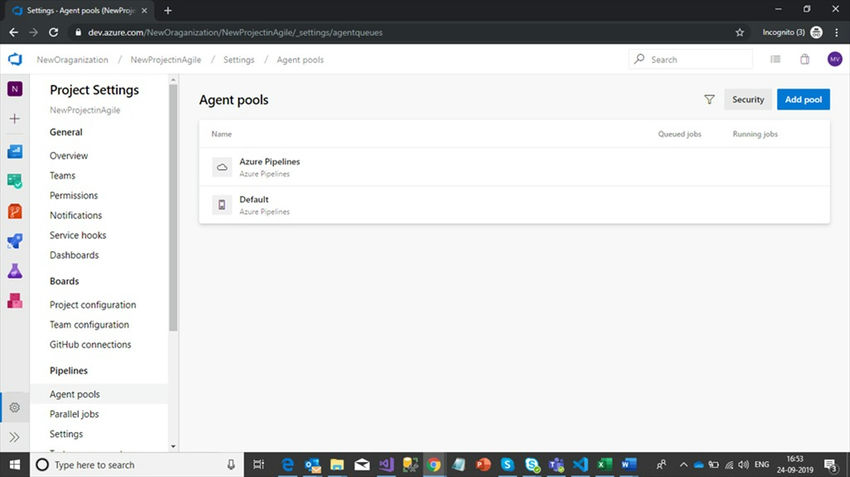Show hidden system tray icons
Screen dimensions: 850x477
pyautogui.click(x=684, y=465)
